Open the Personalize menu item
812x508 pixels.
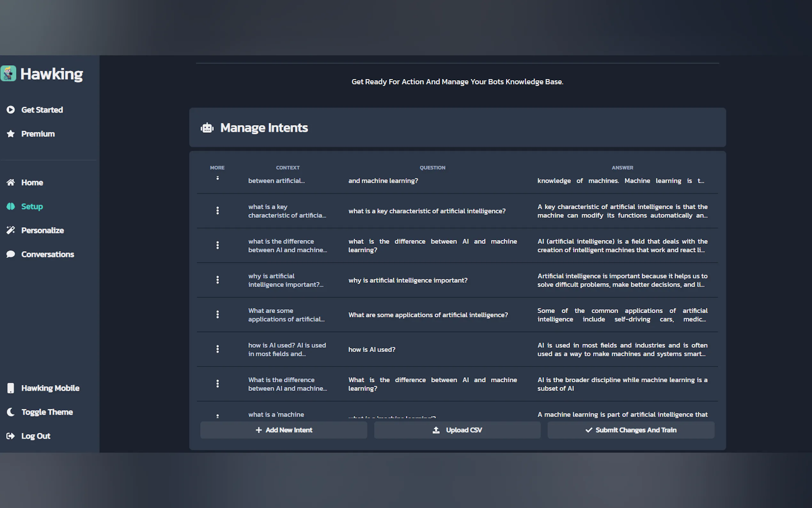[x=42, y=230]
